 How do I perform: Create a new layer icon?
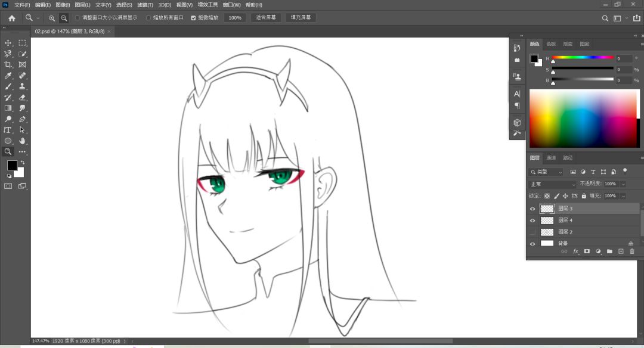pos(621,251)
